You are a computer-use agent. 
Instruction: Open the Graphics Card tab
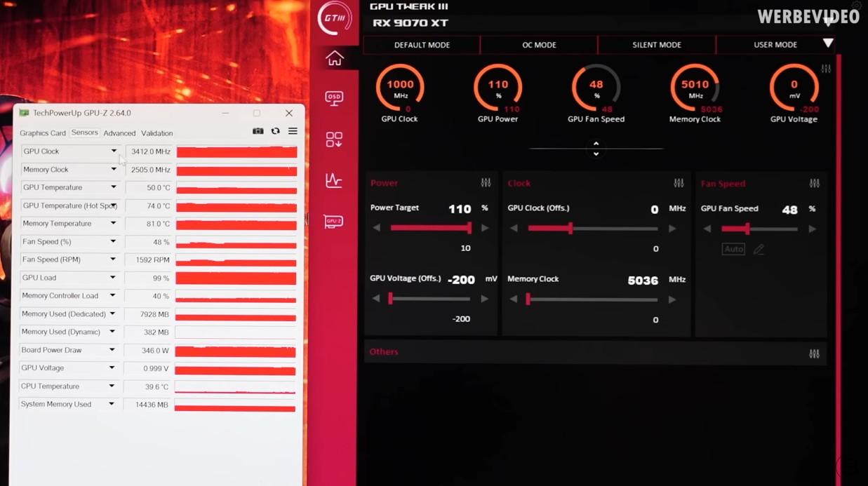(43, 133)
